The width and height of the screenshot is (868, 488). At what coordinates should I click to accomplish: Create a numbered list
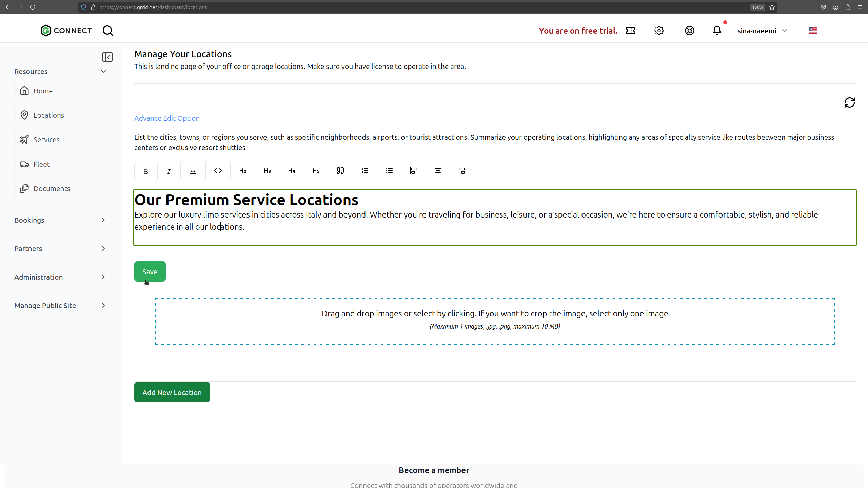point(365,171)
